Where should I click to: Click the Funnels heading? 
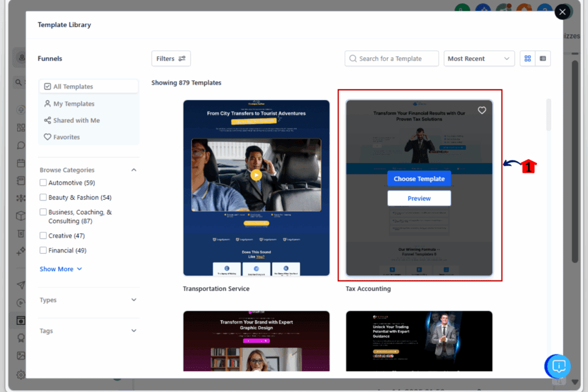50,59
